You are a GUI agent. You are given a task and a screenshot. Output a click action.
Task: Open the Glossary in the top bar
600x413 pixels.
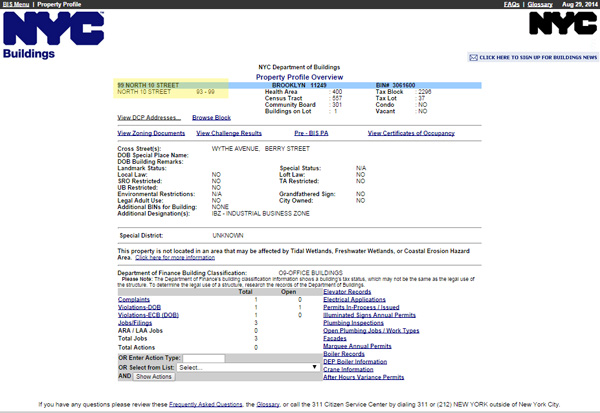tap(541, 4)
